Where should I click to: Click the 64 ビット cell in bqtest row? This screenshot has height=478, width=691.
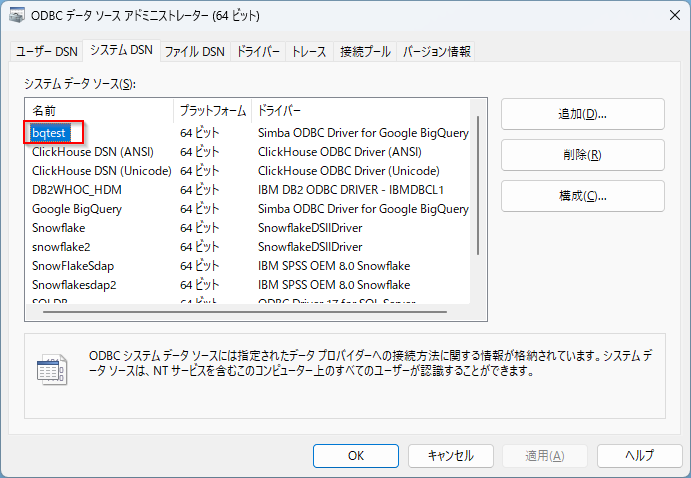pos(200,133)
